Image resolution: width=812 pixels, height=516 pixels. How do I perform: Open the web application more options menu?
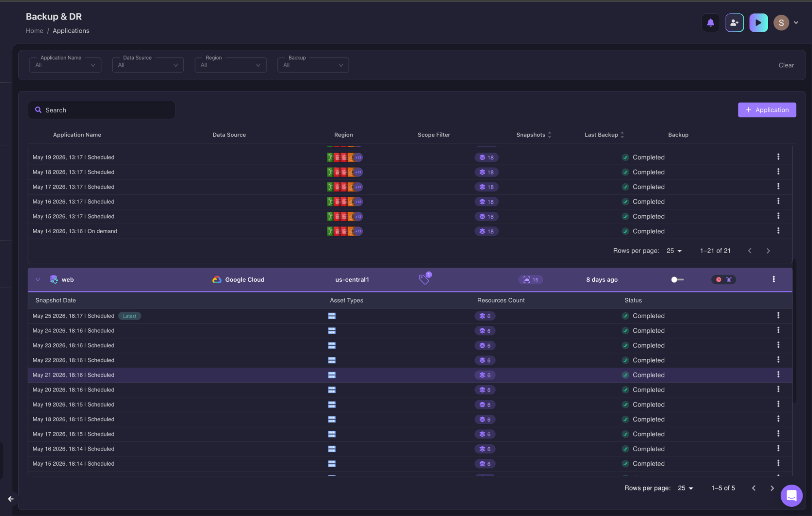tap(773, 279)
